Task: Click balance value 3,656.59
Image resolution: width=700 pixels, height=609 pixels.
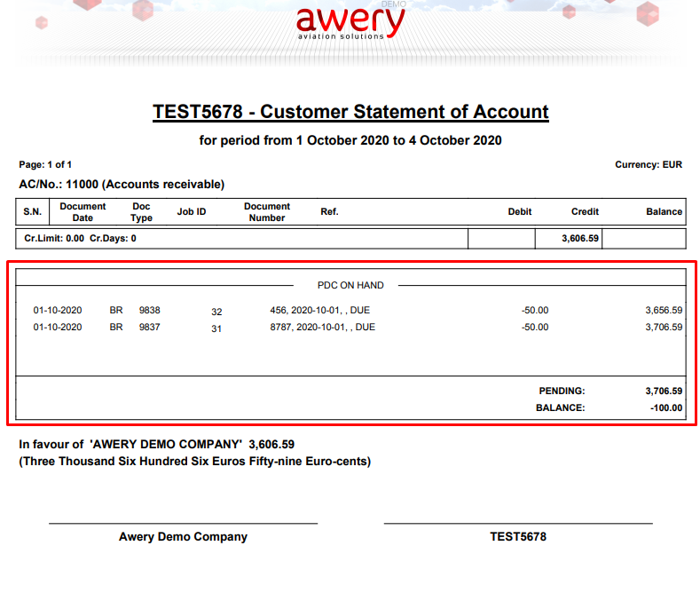Action: click(664, 310)
